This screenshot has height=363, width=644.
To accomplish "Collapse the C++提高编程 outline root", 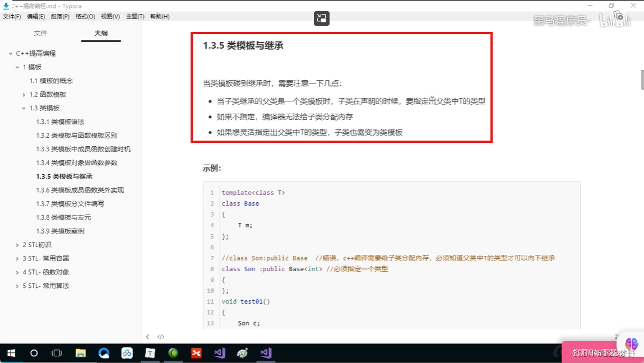I will pyautogui.click(x=11, y=53).
